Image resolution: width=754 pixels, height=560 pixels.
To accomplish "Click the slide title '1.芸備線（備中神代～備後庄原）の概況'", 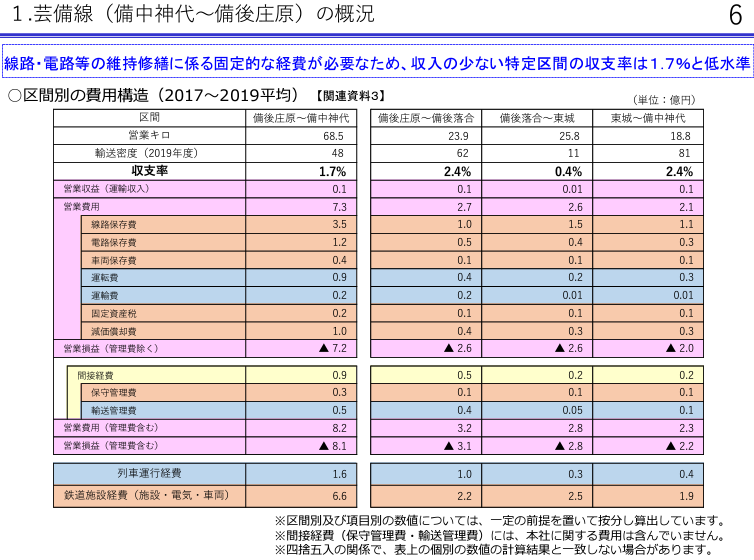I will click(x=193, y=13).
